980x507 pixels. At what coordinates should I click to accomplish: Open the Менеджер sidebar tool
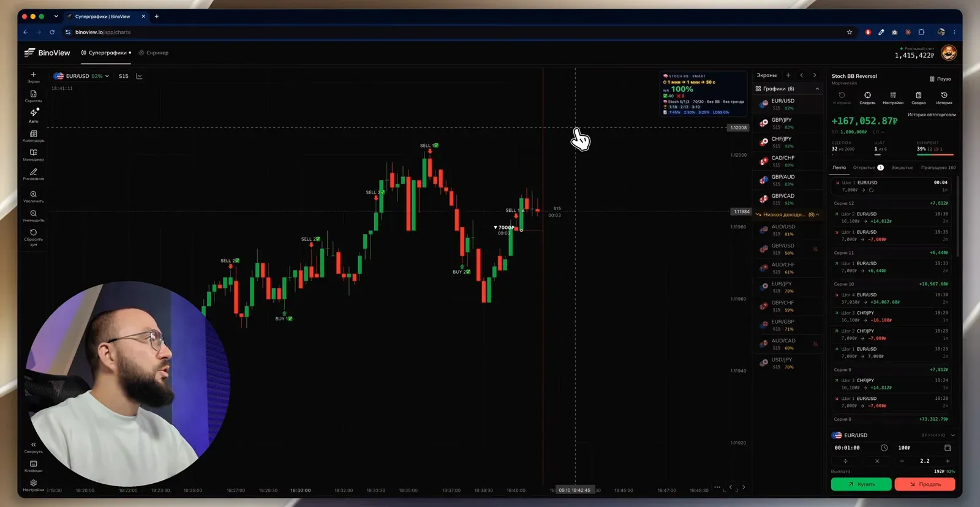pyautogui.click(x=33, y=155)
